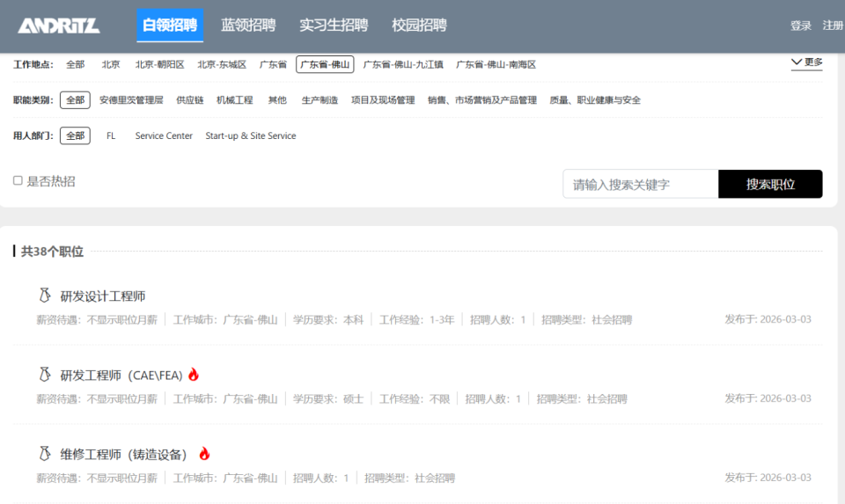The width and height of the screenshot is (845, 504).
Task: Click the hot flame icon on 研发工程师 (CAE\FEA)
Action: tap(194, 374)
